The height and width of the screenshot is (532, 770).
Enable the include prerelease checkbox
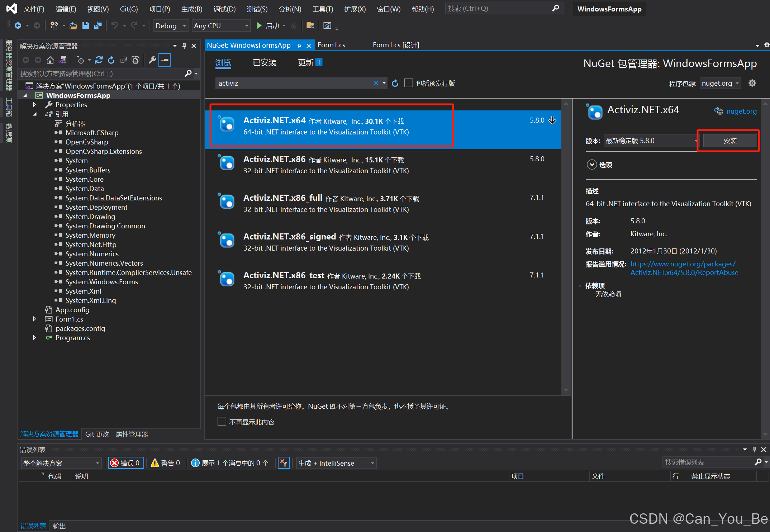click(409, 83)
